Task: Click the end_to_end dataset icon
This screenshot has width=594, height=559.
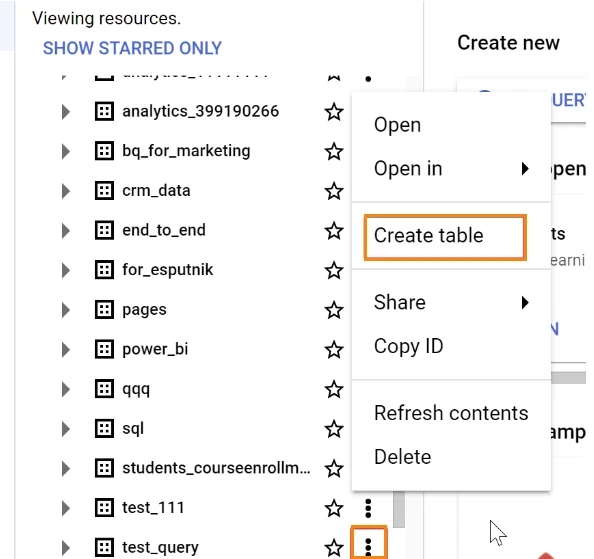Action: 104,230
